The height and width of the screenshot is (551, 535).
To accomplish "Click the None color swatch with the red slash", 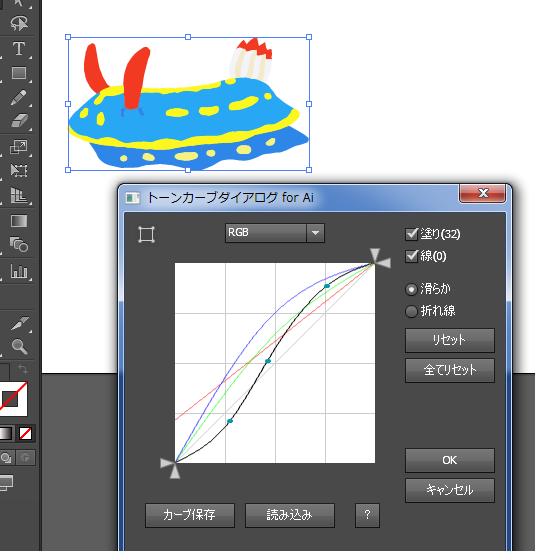I will [x=26, y=433].
